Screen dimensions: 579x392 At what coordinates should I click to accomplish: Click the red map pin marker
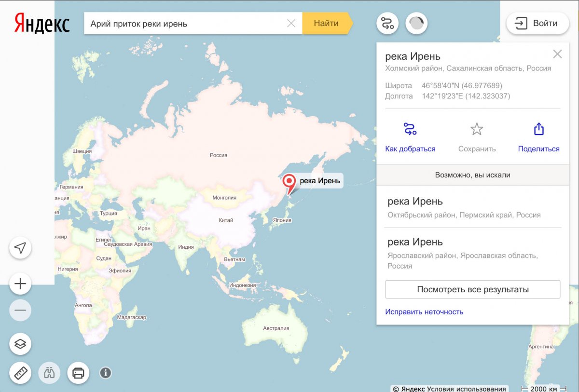(x=289, y=184)
